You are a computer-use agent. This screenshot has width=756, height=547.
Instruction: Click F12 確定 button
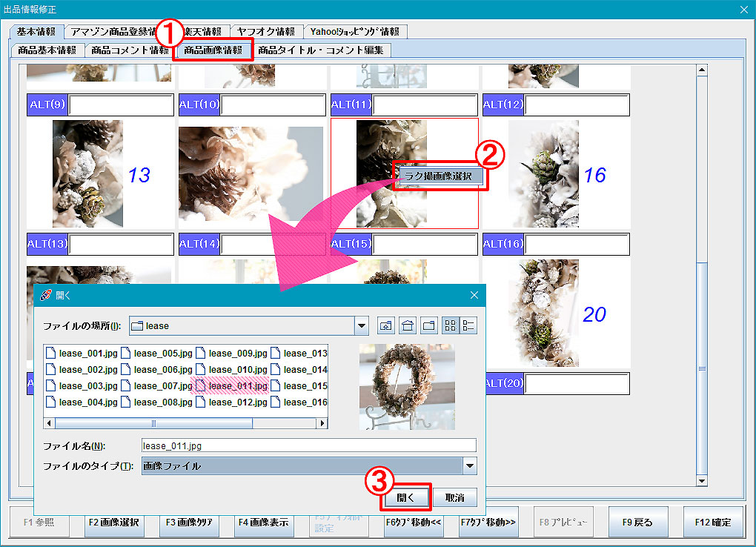[x=712, y=523]
